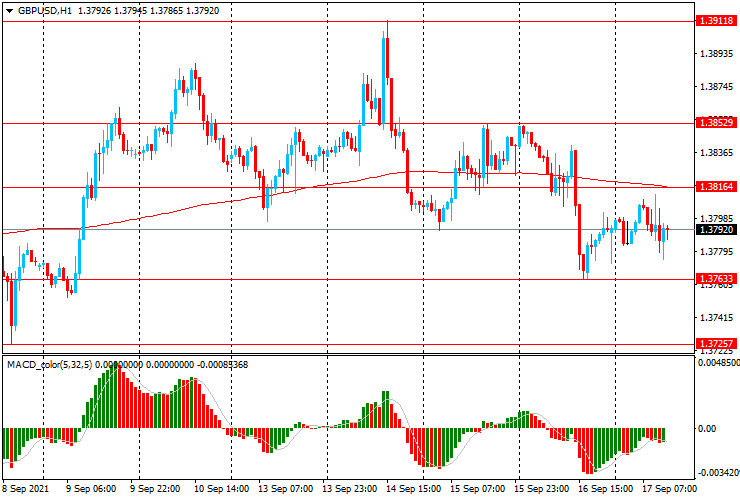The height and width of the screenshot is (500, 740).
Task: Select the red 1.37633 level price label
Action: (716, 279)
